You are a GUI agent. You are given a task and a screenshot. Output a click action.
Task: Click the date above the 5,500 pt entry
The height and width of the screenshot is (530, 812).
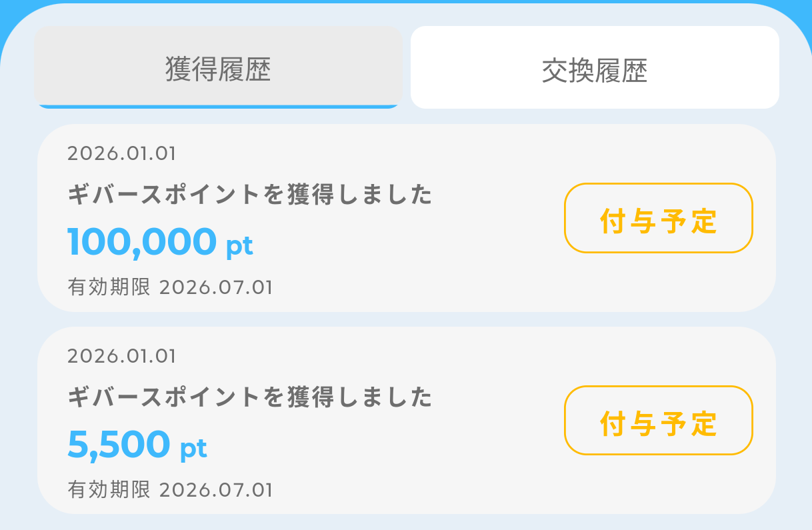point(122,357)
